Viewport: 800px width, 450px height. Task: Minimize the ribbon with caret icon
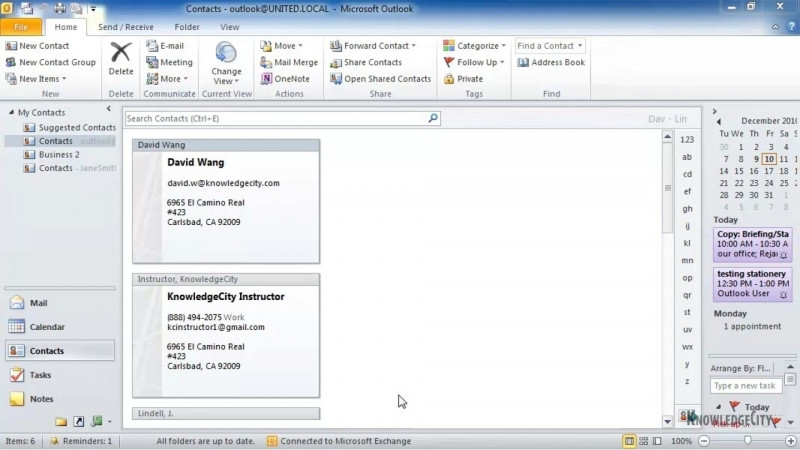(x=776, y=27)
